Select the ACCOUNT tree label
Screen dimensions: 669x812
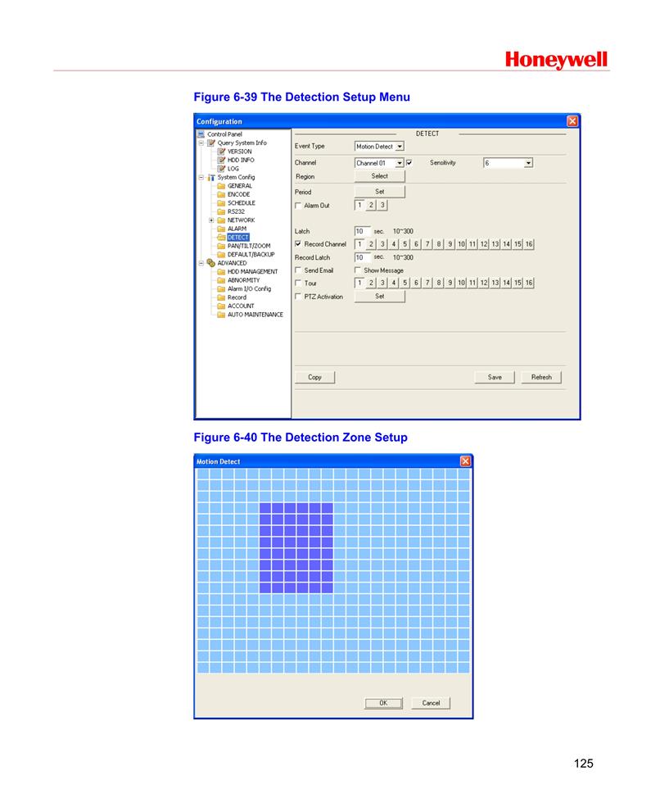pos(241,306)
